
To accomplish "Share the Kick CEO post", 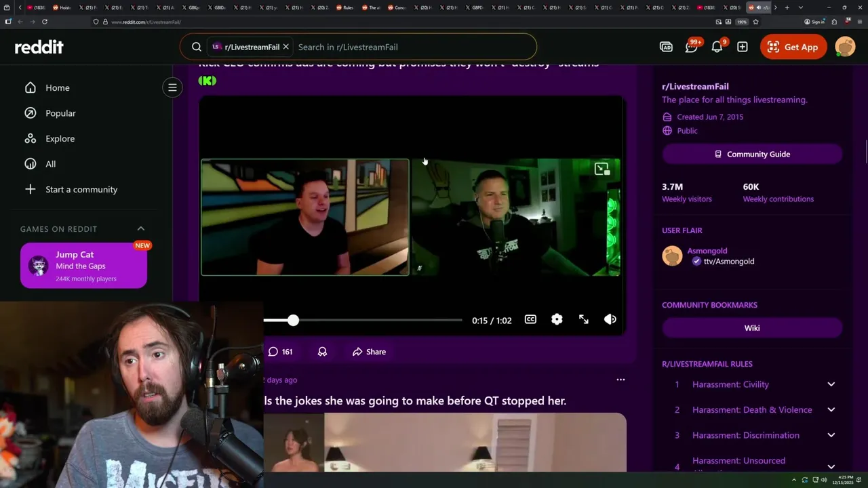I will [x=369, y=352].
